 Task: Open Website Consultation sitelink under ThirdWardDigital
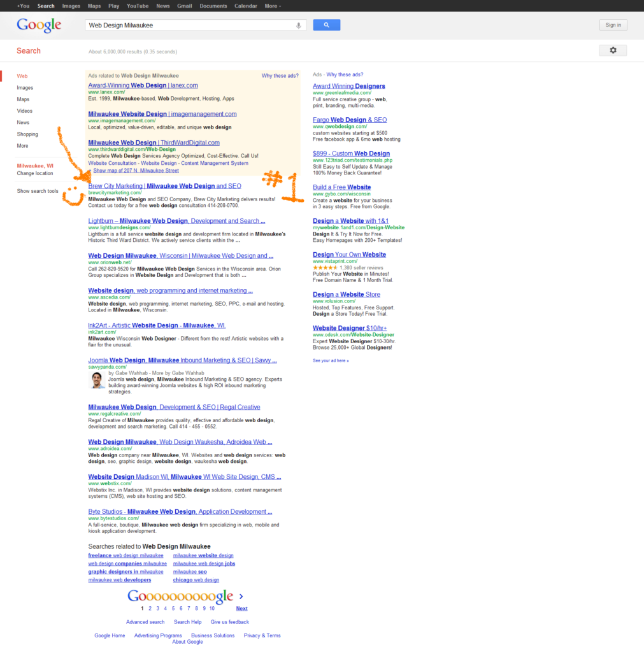point(112,164)
